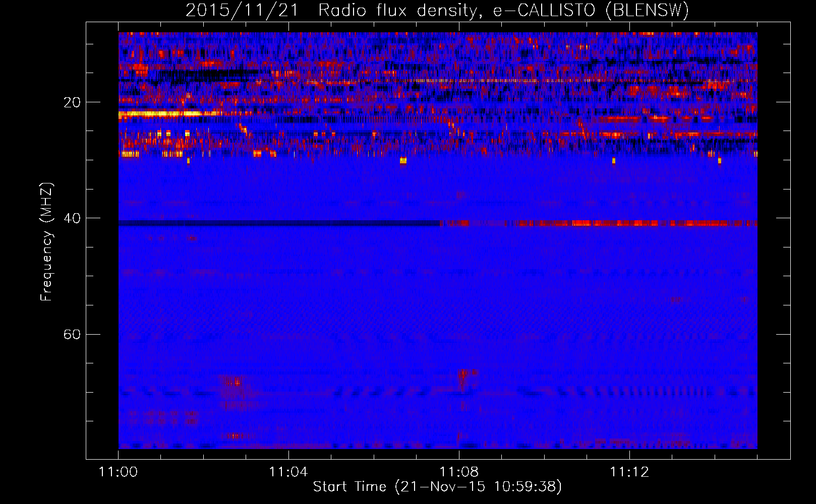Click the '11:08' time tick label
The image size is (816, 504).
pyautogui.click(x=459, y=472)
